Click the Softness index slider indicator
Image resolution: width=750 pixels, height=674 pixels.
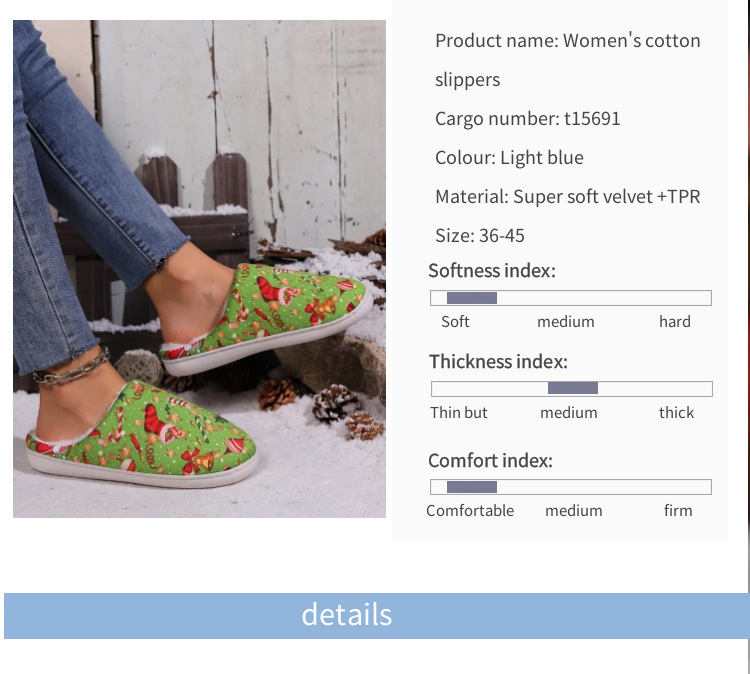(472, 298)
